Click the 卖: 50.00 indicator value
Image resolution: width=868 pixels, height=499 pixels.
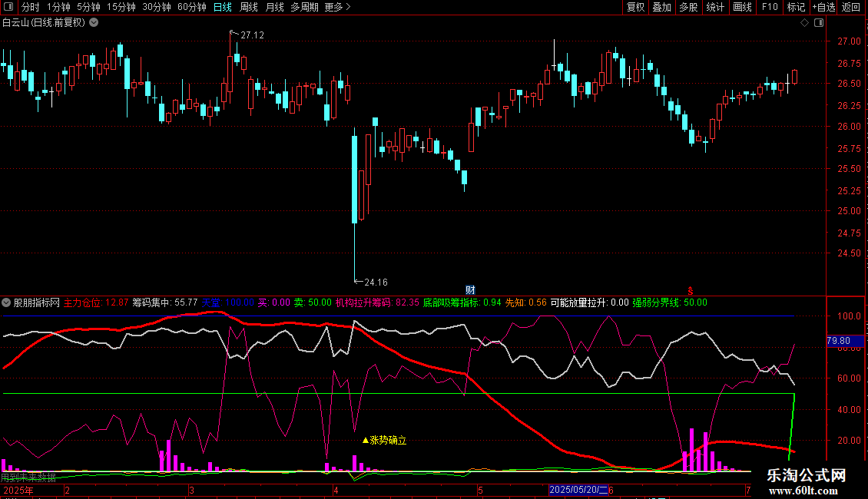click(x=313, y=302)
